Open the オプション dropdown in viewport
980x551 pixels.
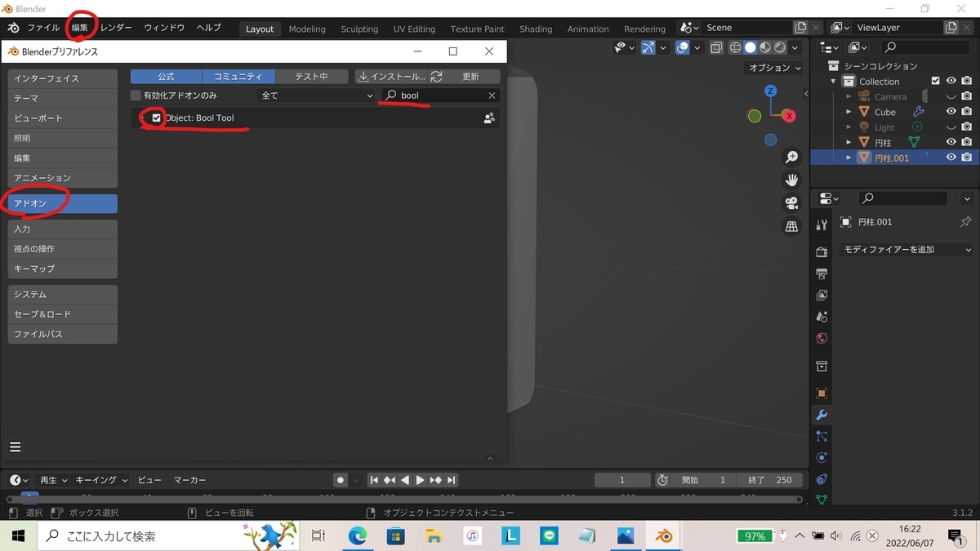pos(774,68)
